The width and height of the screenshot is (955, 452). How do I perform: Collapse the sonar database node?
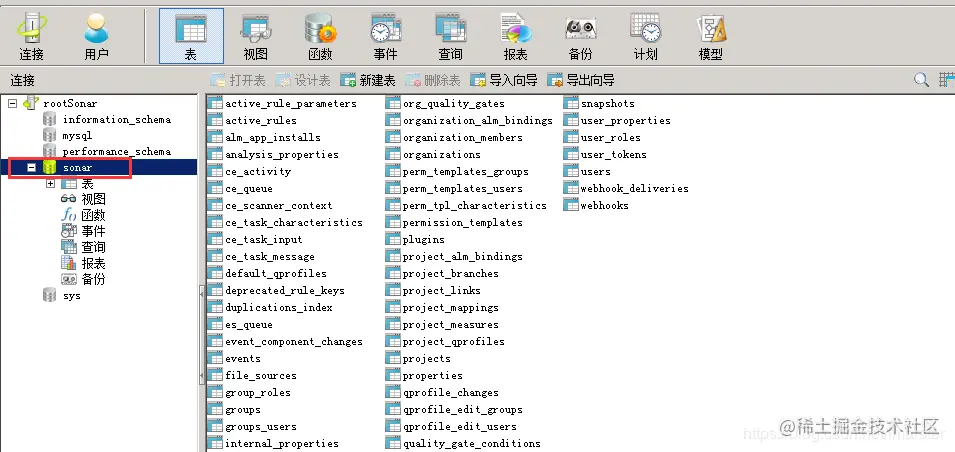tap(32, 168)
